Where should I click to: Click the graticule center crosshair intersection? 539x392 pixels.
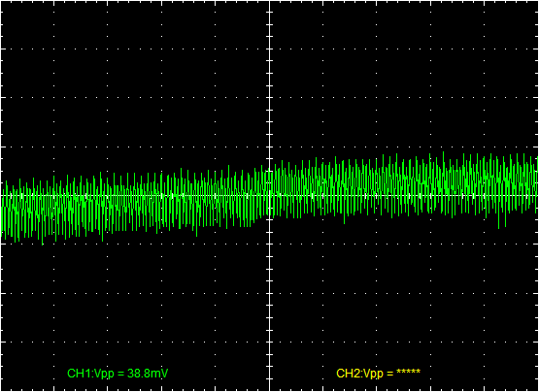270,195
